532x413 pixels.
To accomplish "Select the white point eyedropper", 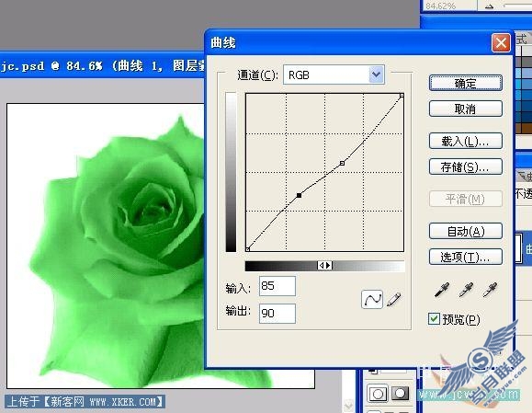I will tap(490, 290).
